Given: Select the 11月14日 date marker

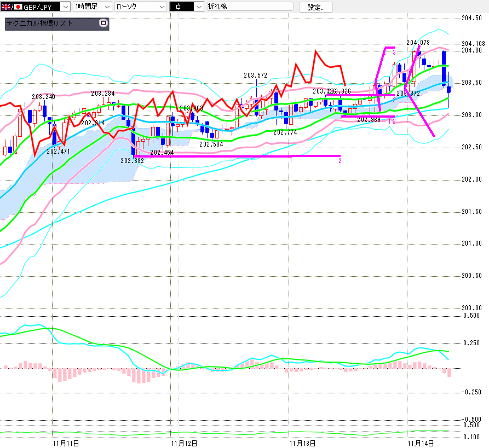Looking at the screenshot, I should click(x=422, y=443).
